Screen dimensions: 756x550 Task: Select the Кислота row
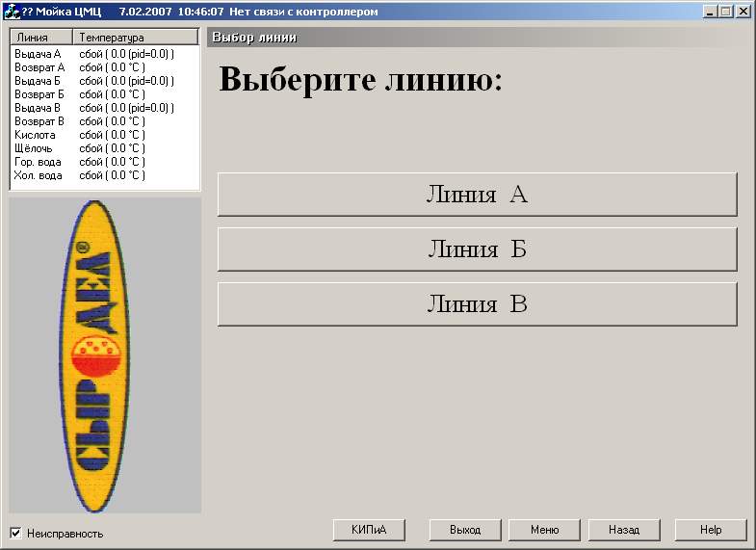tap(104, 135)
